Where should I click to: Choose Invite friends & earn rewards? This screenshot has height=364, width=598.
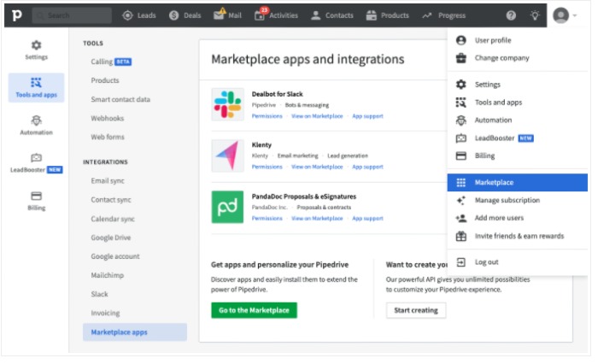pyautogui.click(x=517, y=236)
